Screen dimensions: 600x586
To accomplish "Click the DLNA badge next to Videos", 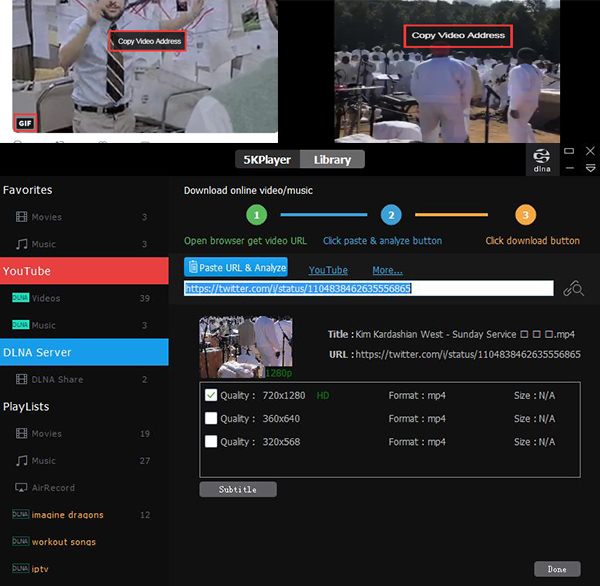I will (21, 297).
